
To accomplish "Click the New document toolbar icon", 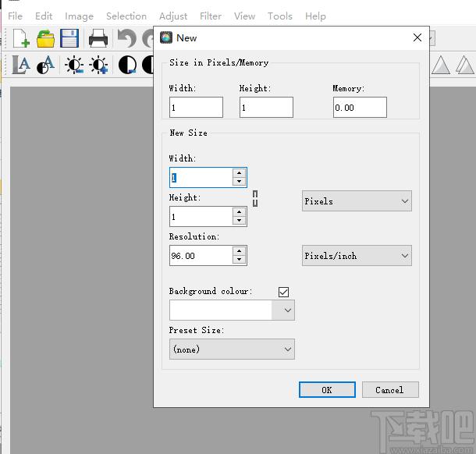I will coord(21,38).
